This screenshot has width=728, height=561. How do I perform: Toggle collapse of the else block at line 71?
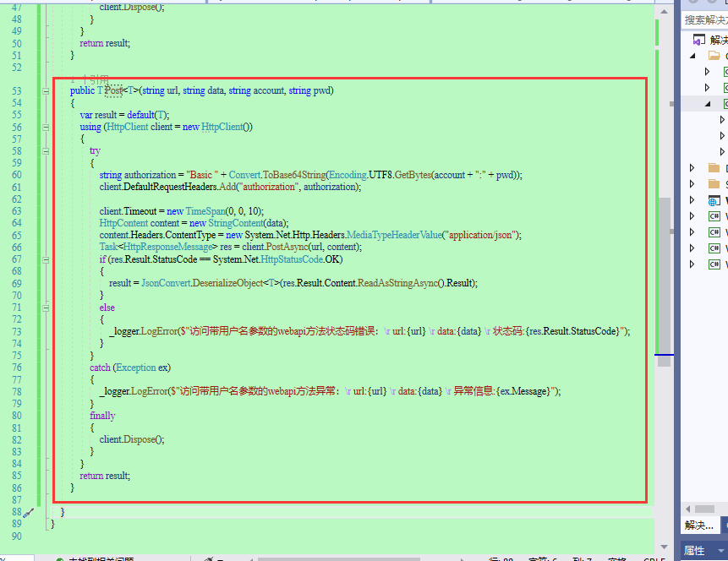point(44,307)
